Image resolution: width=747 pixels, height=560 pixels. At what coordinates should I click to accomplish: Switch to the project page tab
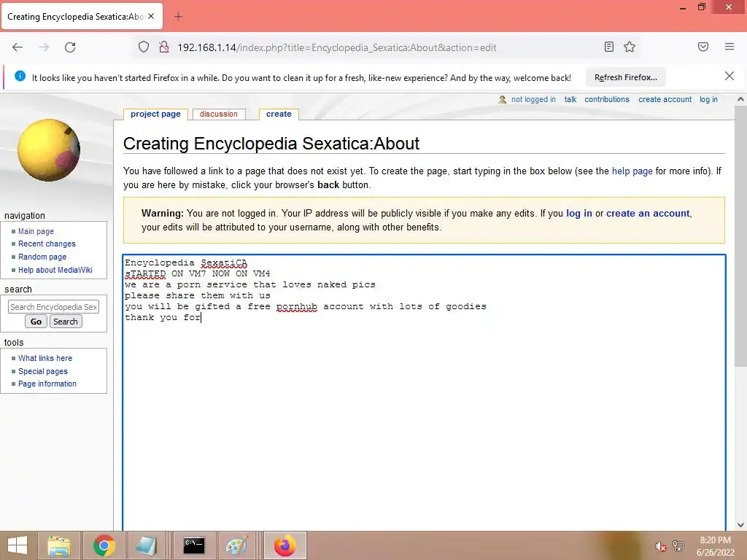click(155, 114)
